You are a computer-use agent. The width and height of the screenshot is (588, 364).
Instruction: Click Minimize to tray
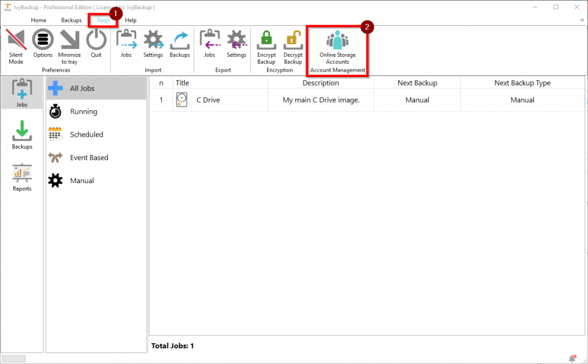click(x=69, y=46)
